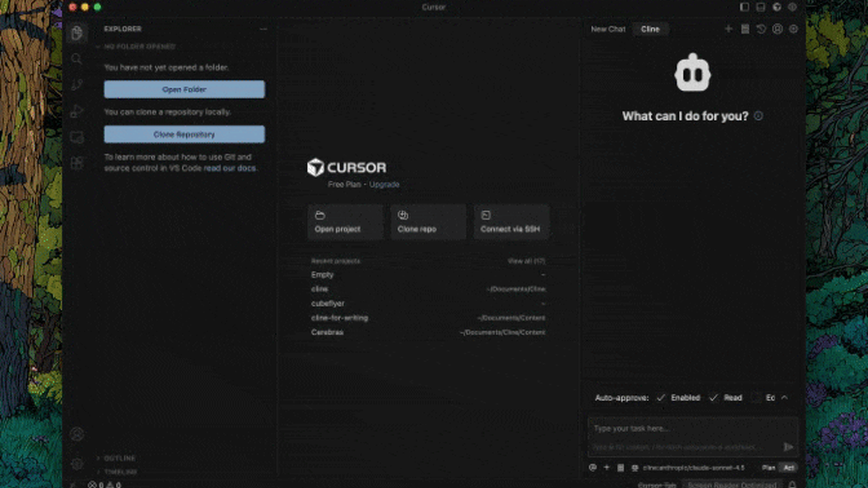This screenshot has height=488, width=868.
Task: Open the Extensions view icon
Action: (x=77, y=164)
